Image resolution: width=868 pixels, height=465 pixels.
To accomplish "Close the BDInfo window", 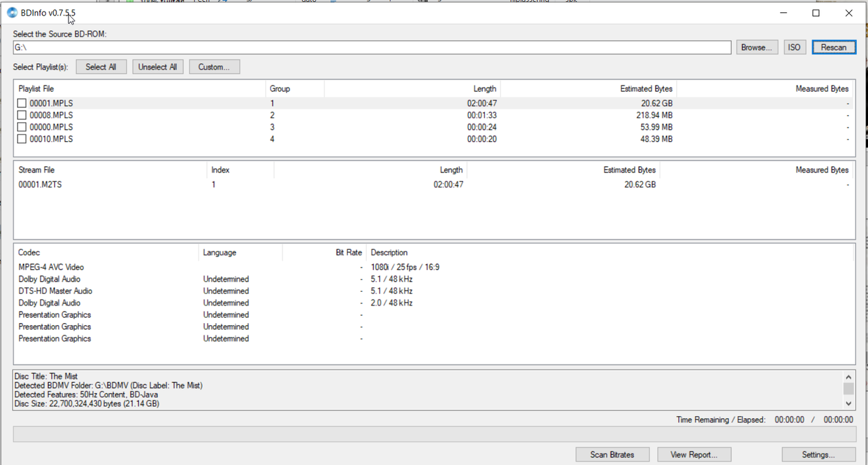I will click(x=849, y=13).
